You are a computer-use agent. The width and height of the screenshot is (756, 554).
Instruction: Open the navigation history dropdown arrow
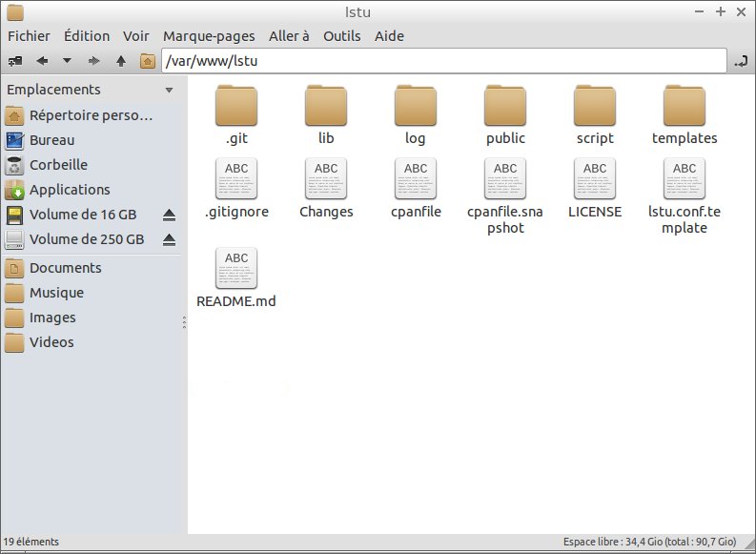coord(67,61)
